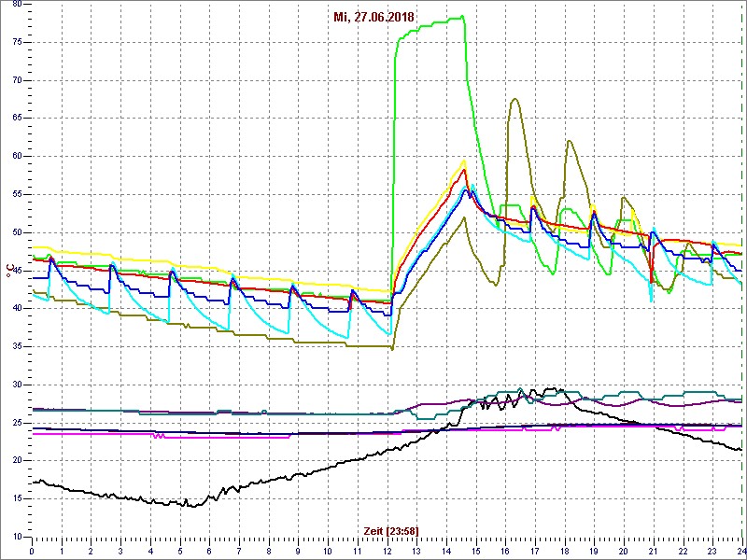The image size is (747, 560).
Task: Pick hour 21 on the time axis
Action: [x=654, y=550]
